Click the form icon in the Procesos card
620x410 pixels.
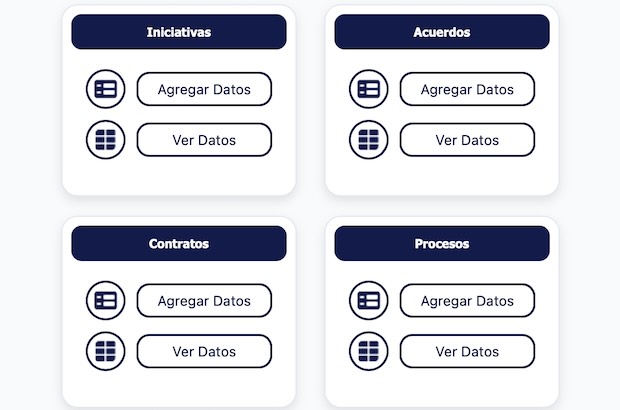368,300
